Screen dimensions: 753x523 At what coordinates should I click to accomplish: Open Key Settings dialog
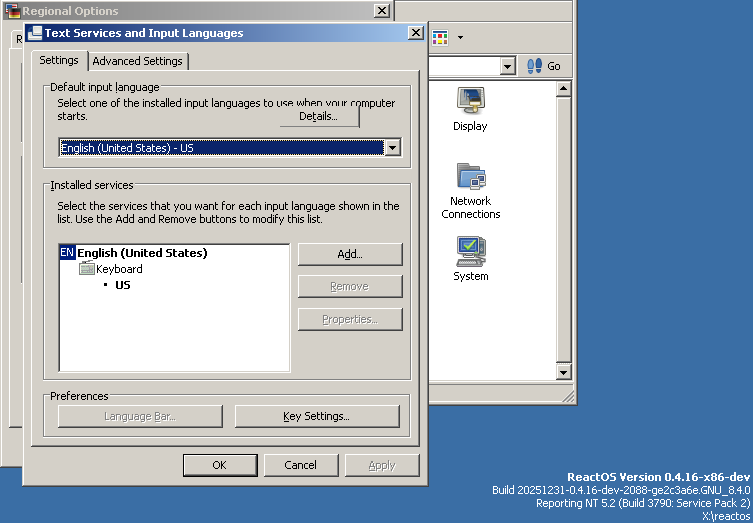(316, 416)
